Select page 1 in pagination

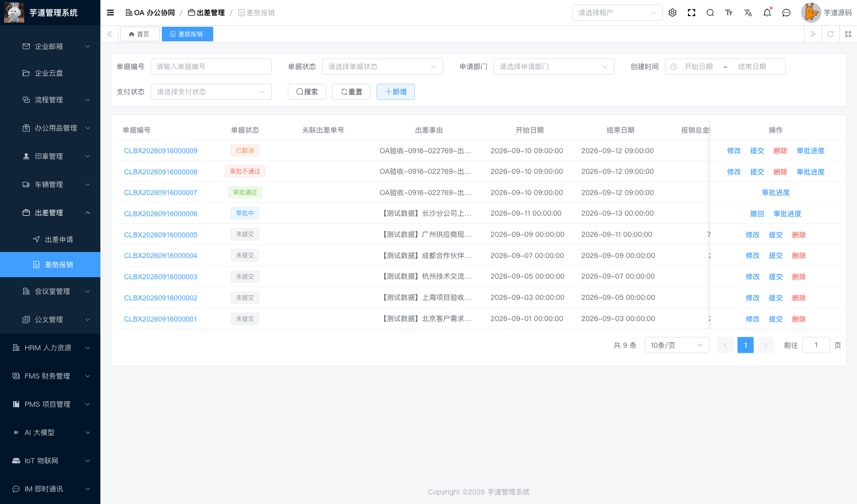click(x=745, y=345)
